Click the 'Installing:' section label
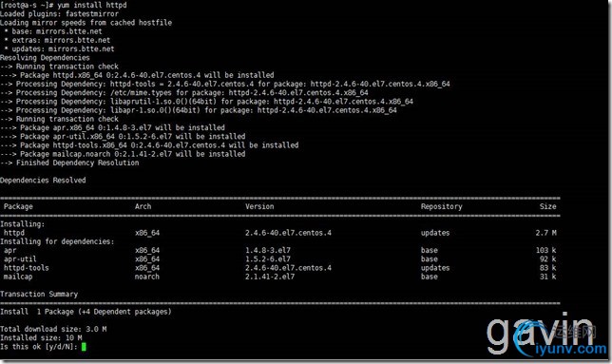This screenshot has height=364, width=612. coord(22,224)
